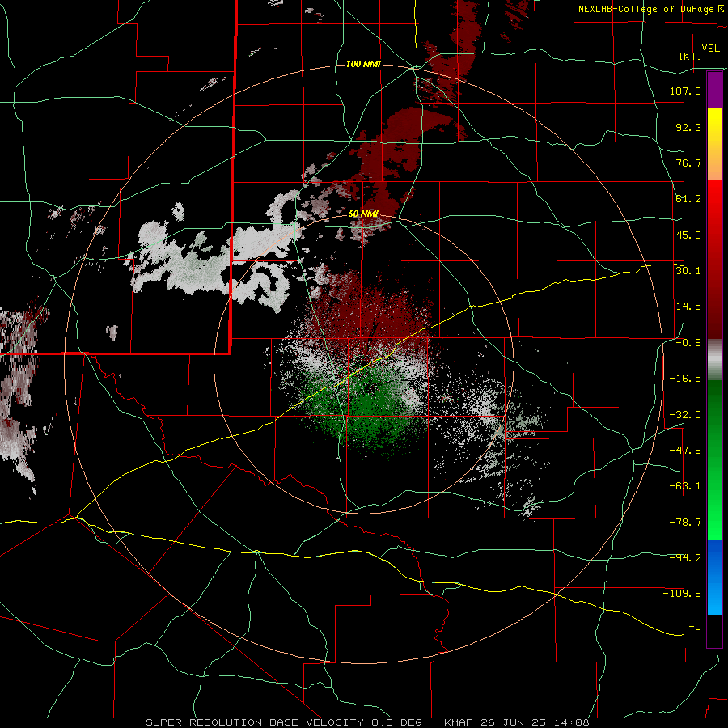Click the -32.0 velocity scale value
This screenshot has width=728, height=728.
pos(685,415)
